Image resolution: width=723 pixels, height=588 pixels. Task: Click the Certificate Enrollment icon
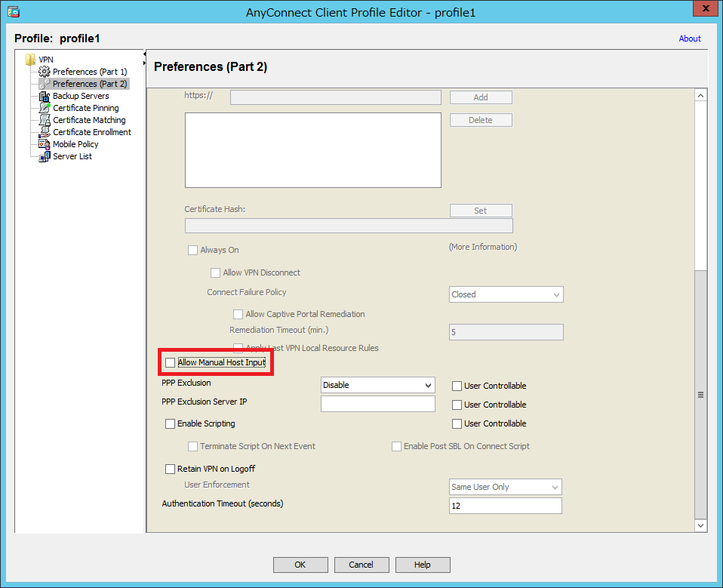tap(45, 132)
